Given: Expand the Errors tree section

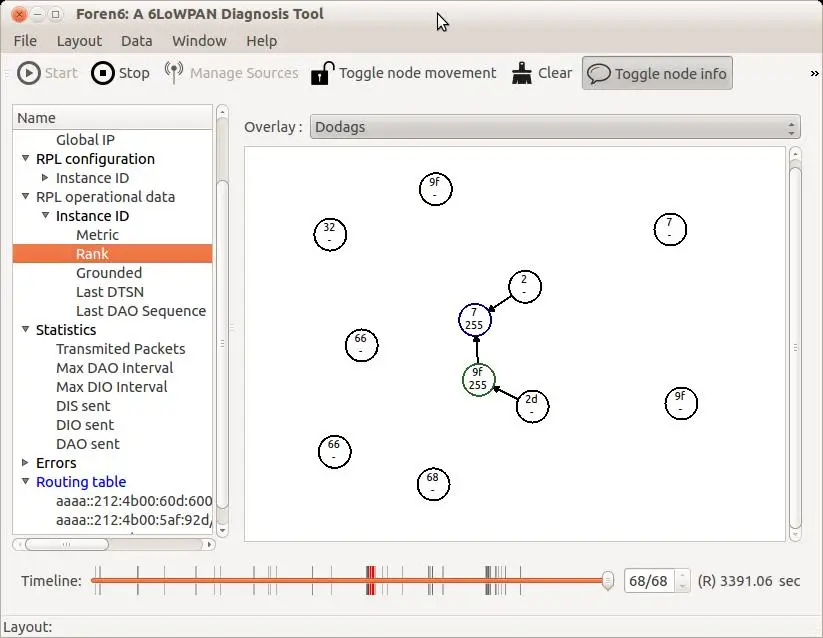Looking at the screenshot, I should pos(25,462).
